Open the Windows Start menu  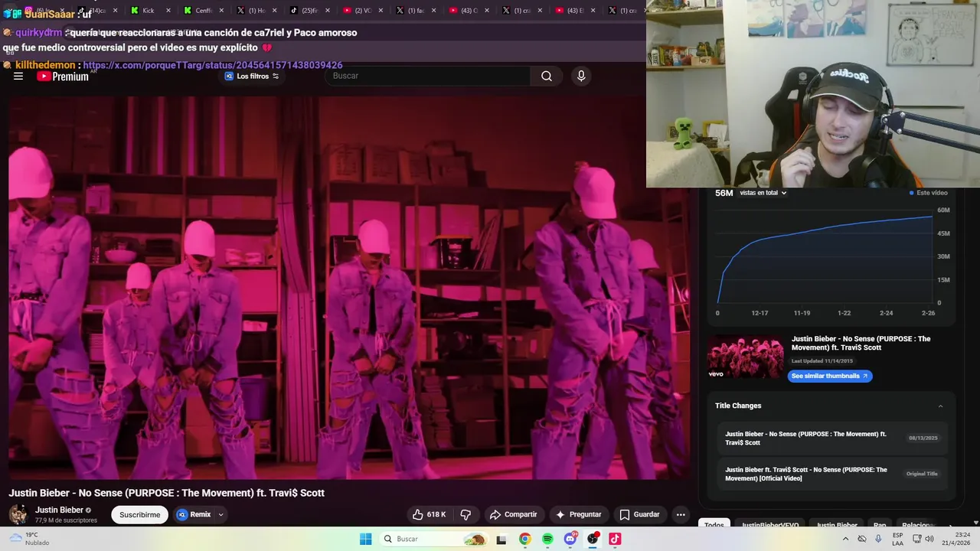[366, 539]
